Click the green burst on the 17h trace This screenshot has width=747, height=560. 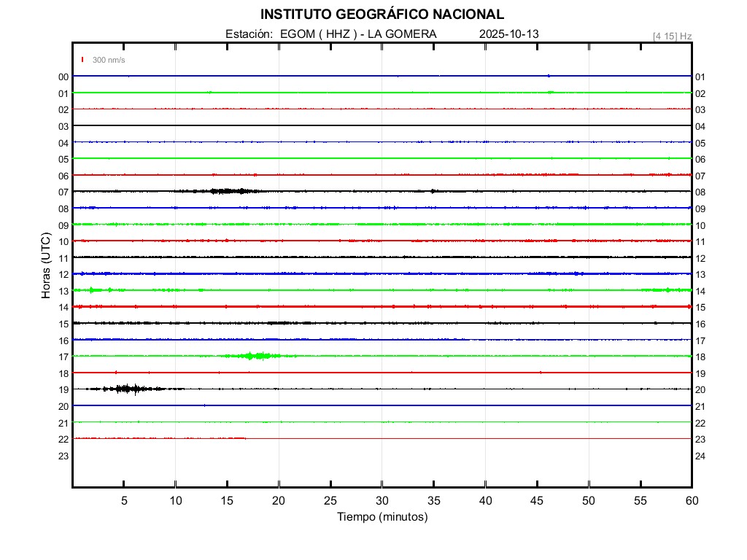coord(252,356)
